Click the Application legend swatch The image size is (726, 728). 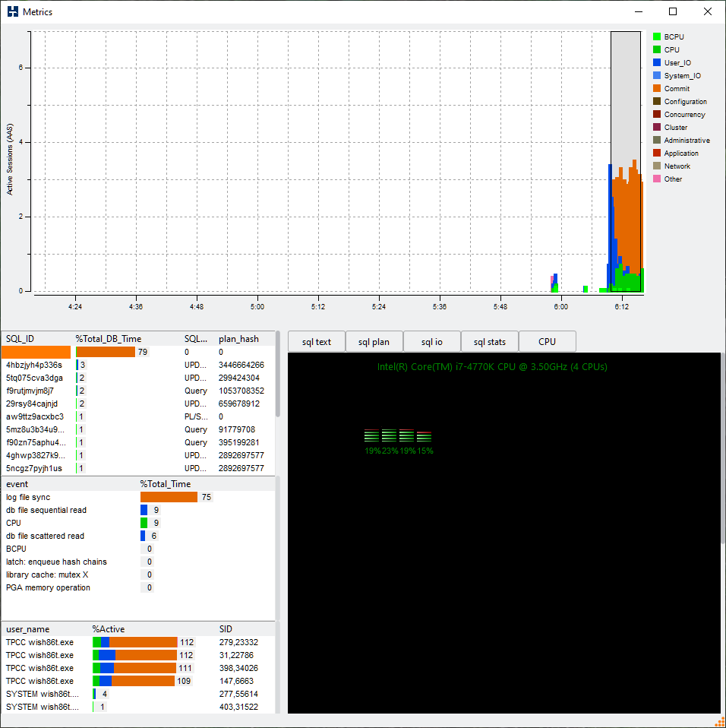click(x=657, y=153)
